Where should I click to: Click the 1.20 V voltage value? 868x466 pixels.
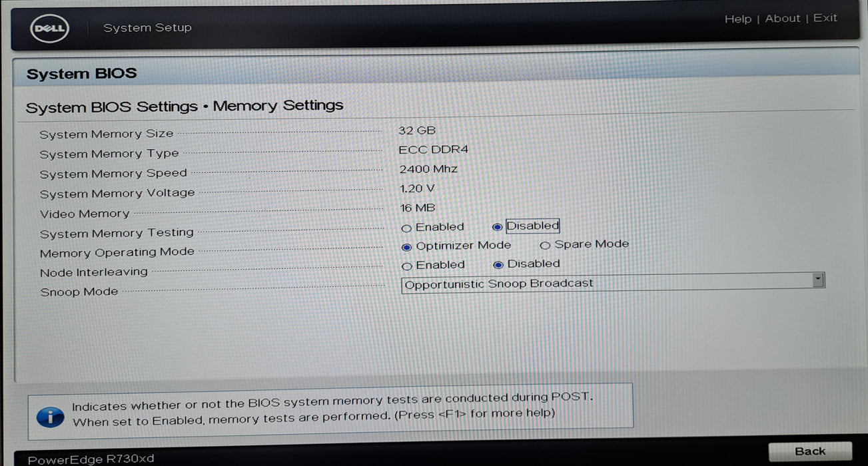pyautogui.click(x=418, y=188)
